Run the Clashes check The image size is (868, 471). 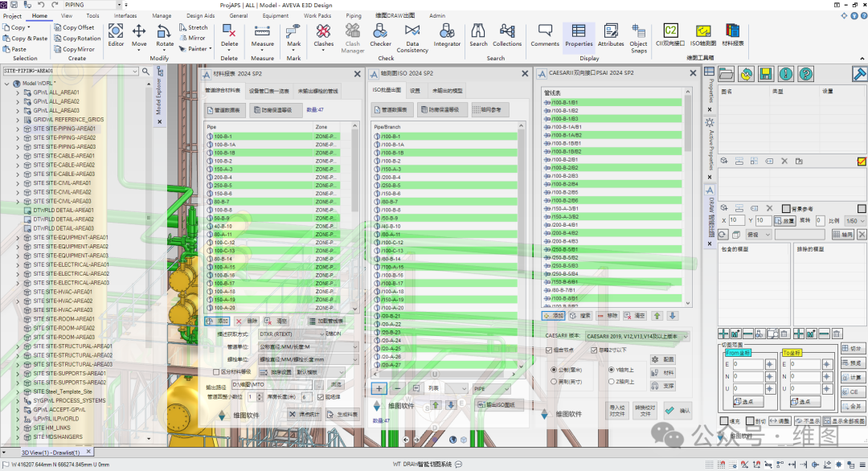(x=323, y=35)
